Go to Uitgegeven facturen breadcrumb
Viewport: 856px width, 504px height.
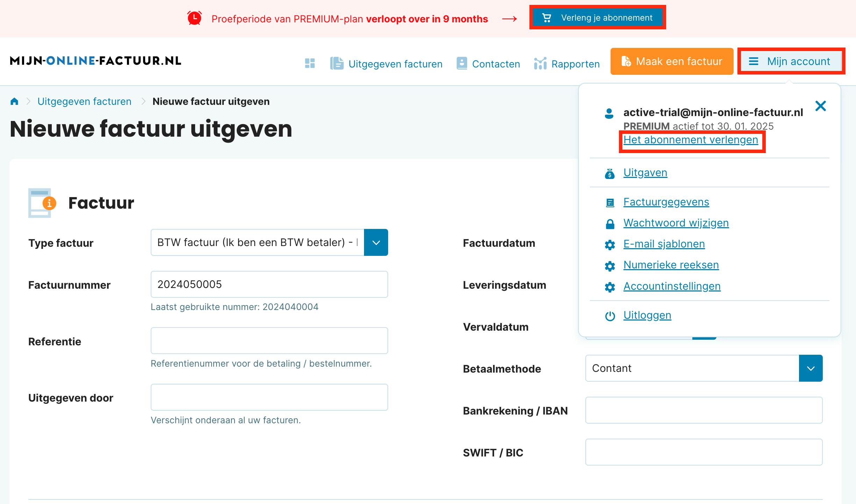[84, 101]
